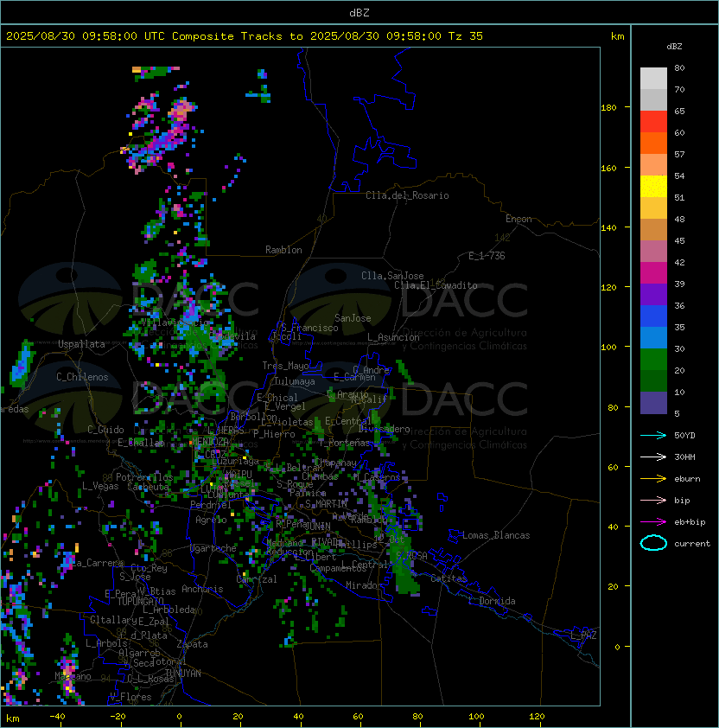Click the 'Encon' place label

pos(519,219)
